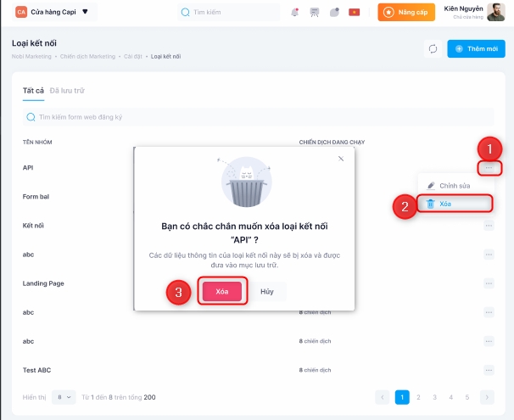Click the Vietnam flag language icon
Screen dimensions: 514x420
pyautogui.click(x=355, y=13)
